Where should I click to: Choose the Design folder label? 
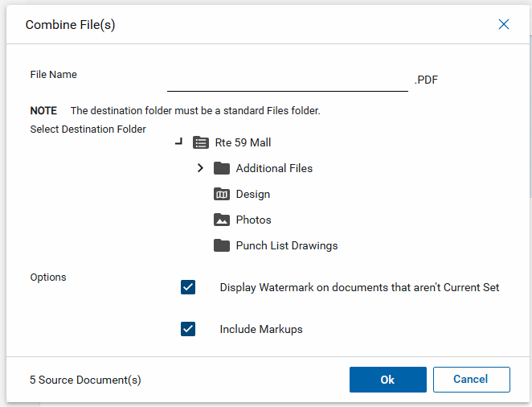[x=252, y=194]
